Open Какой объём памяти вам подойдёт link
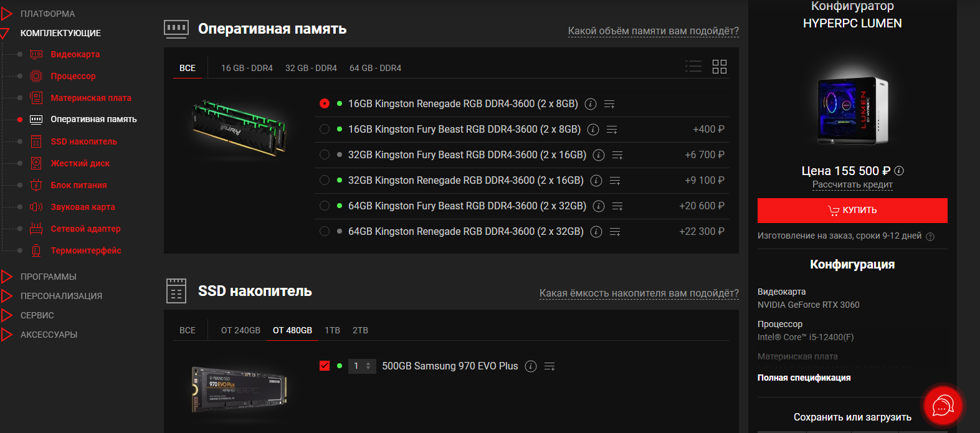This screenshot has height=433, width=980. 653,31
